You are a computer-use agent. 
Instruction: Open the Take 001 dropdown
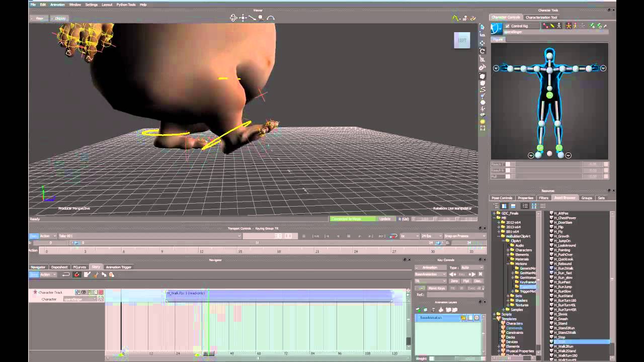point(150,236)
